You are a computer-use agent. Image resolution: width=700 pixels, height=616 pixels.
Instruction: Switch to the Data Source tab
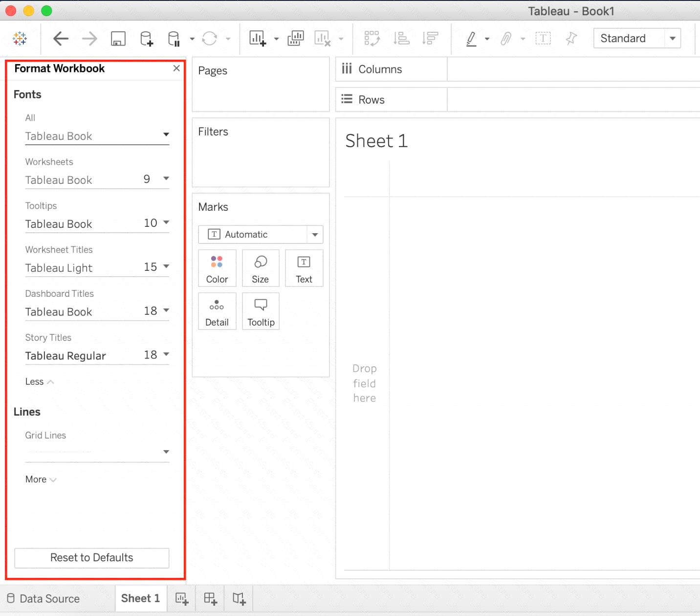(x=44, y=598)
